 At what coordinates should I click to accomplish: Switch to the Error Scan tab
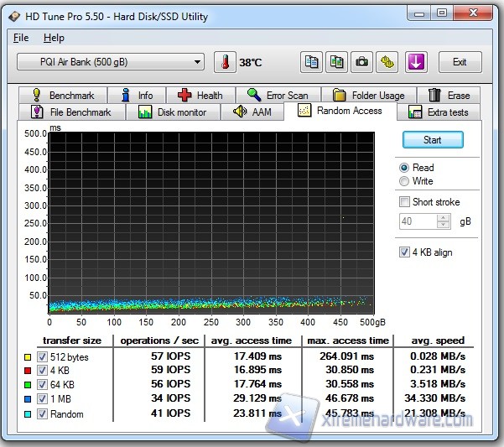(x=278, y=96)
